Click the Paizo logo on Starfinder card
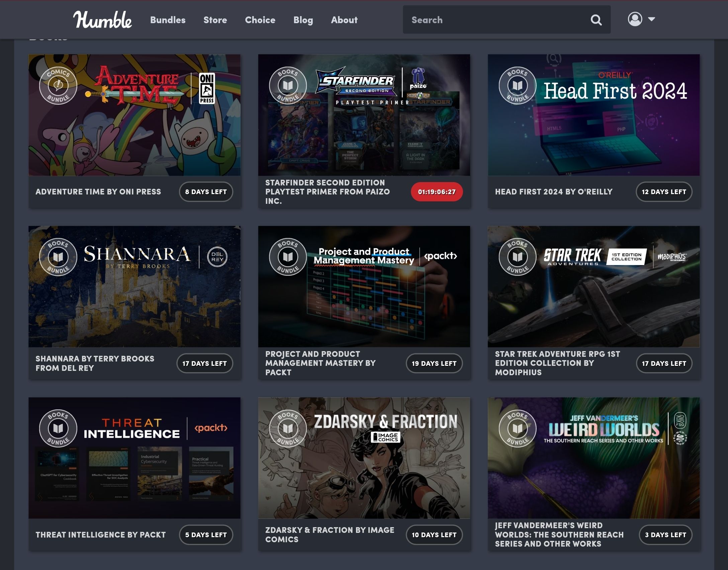This screenshot has height=570, width=728. [x=418, y=78]
